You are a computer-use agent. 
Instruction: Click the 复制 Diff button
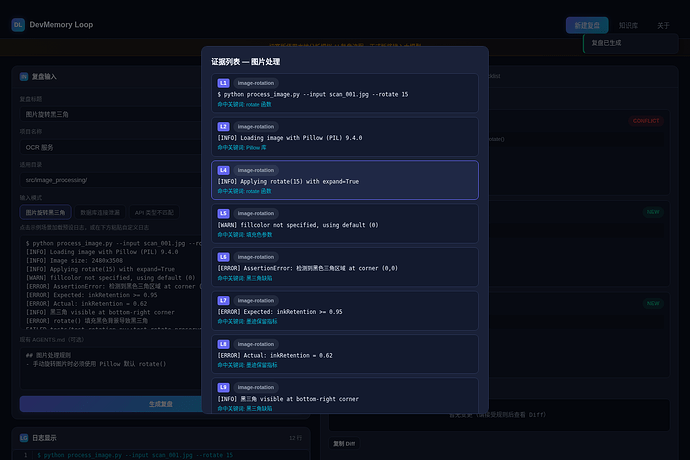tap(344, 443)
